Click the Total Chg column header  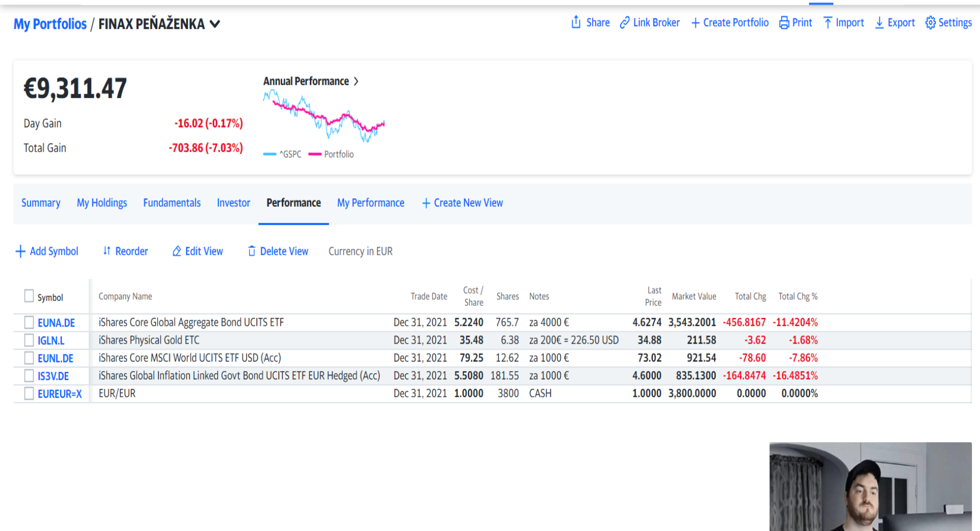tap(750, 297)
